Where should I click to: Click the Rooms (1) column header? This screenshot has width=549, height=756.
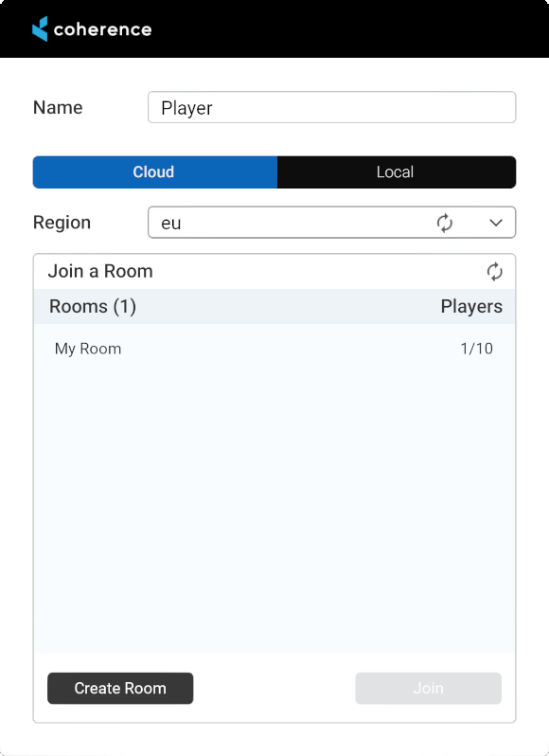[93, 307]
